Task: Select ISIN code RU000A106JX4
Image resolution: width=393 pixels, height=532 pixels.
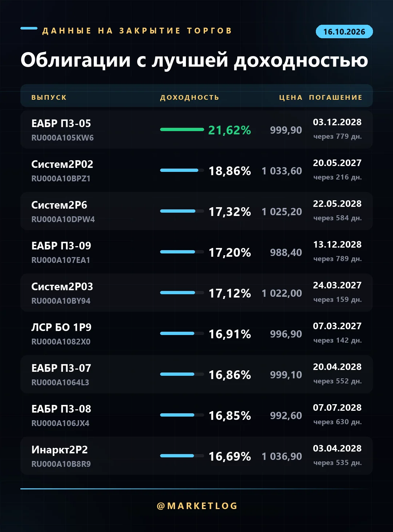Action: (x=60, y=423)
